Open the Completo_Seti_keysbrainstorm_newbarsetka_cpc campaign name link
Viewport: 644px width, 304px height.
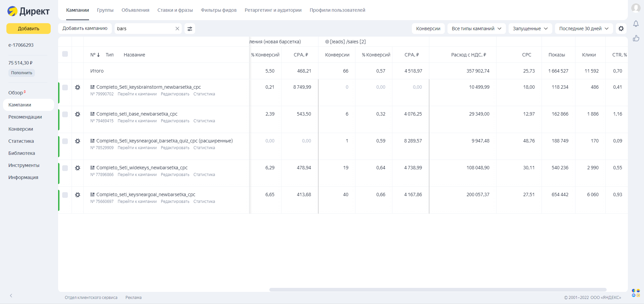click(148, 87)
